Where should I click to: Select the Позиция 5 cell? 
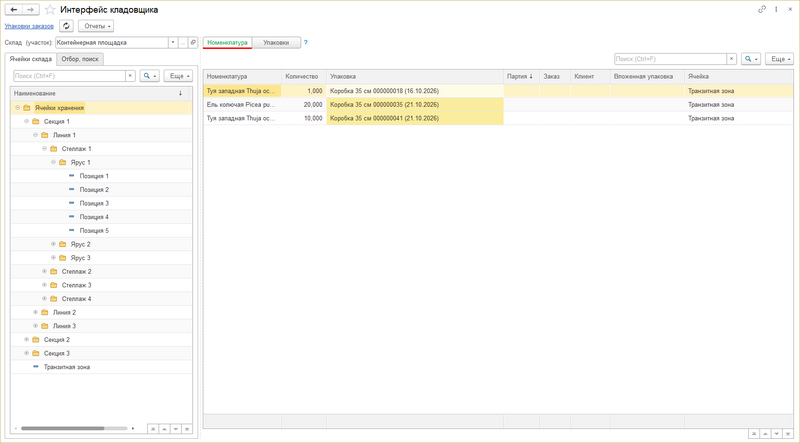click(x=94, y=231)
